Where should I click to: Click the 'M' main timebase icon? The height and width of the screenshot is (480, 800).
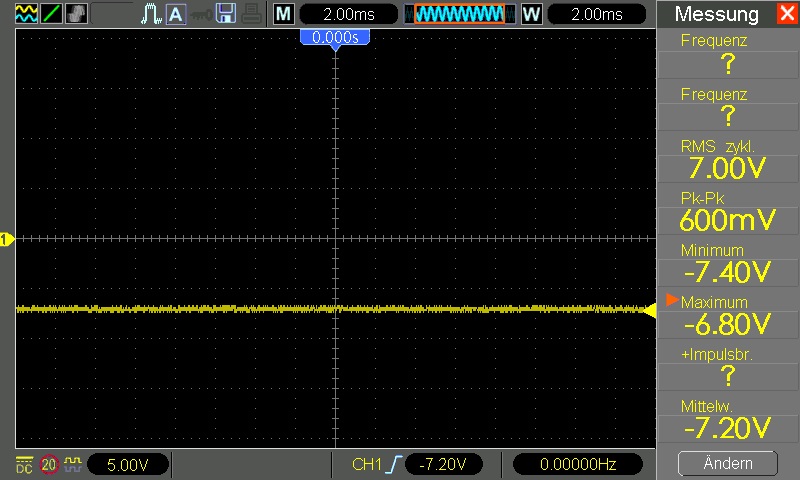coord(283,14)
